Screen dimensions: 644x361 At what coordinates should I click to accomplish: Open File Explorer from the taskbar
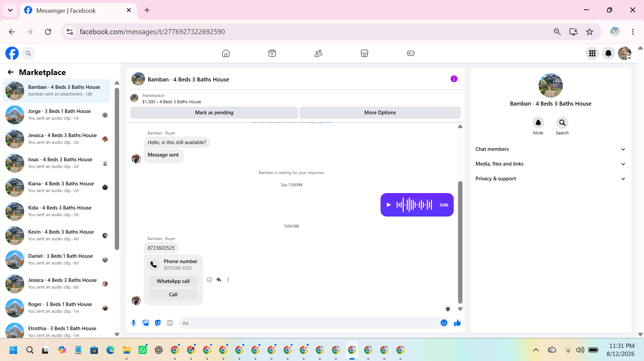pos(127,350)
